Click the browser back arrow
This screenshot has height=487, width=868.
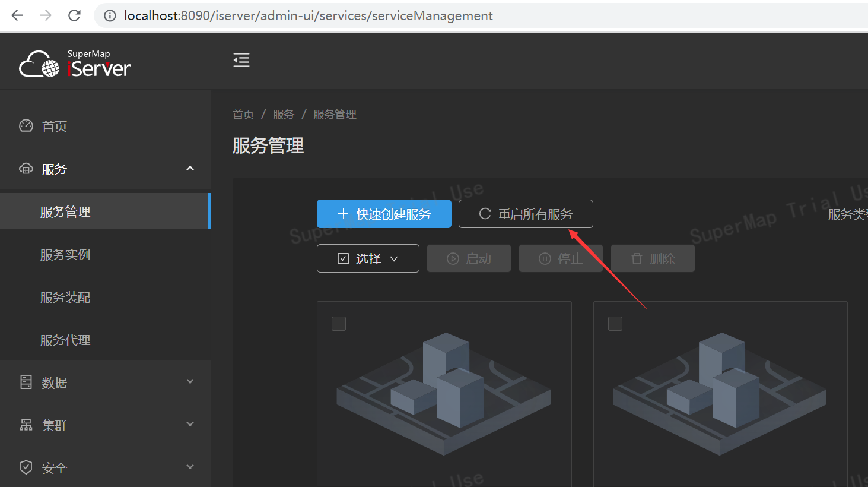pos(17,15)
